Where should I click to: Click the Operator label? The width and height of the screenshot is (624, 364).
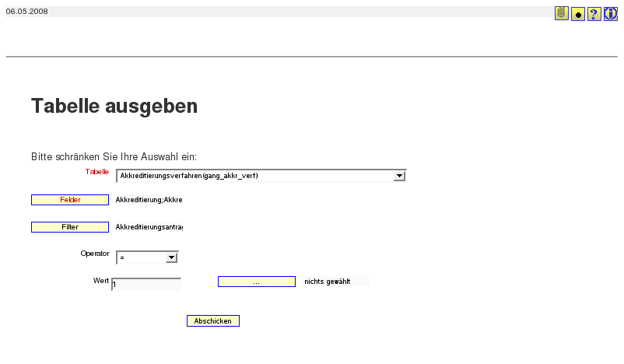95,254
